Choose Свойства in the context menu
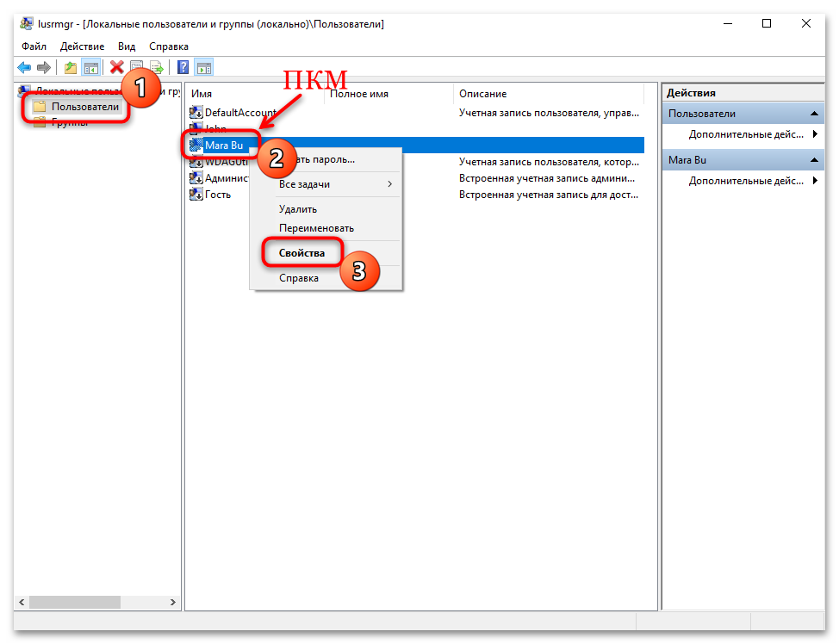This screenshot has width=839, height=644. click(x=301, y=253)
